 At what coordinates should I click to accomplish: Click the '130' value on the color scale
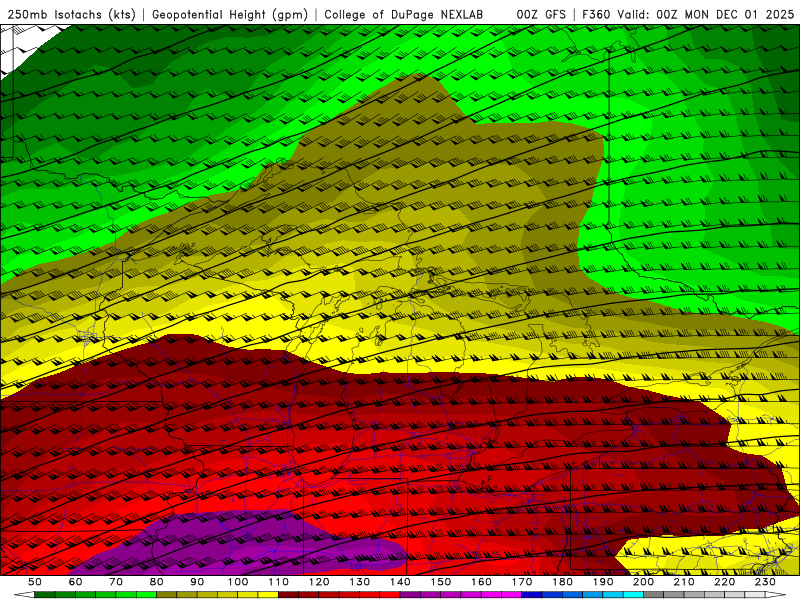(360, 582)
